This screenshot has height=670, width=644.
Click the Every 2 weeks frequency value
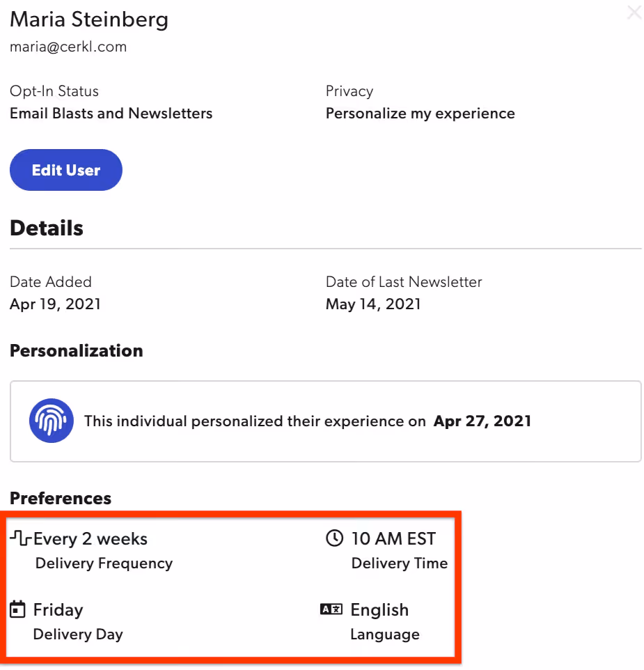(91, 538)
